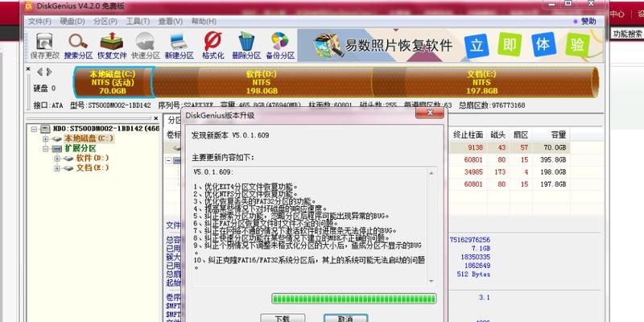Click the DiskGenius app icon in title bar
644x322 pixels.
pyautogui.click(x=29, y=6)
